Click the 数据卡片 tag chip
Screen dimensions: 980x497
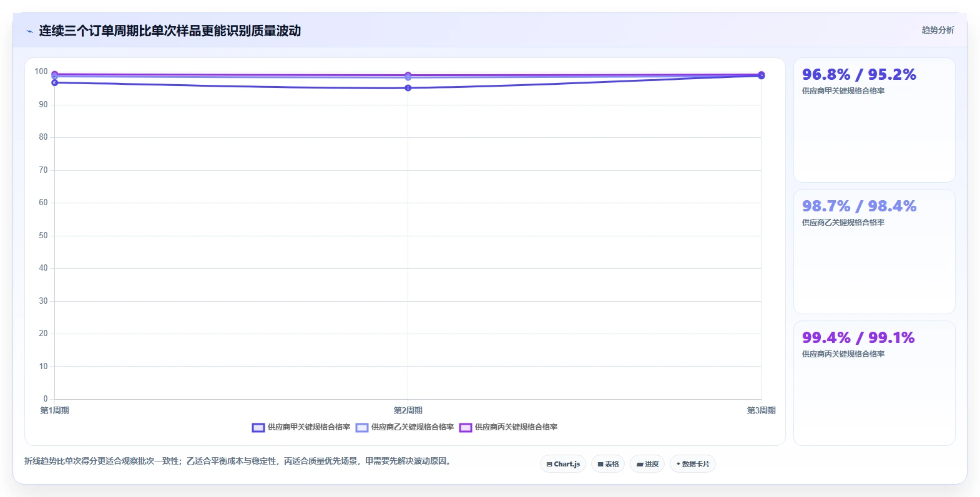point(693,464)
